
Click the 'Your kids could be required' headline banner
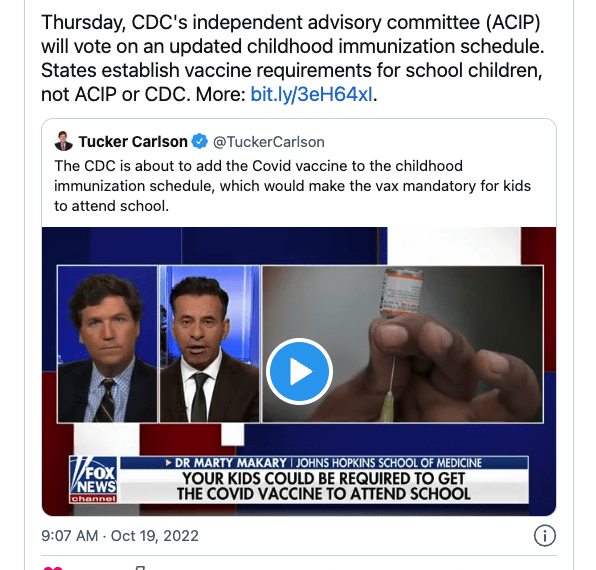tap(323, 486)
